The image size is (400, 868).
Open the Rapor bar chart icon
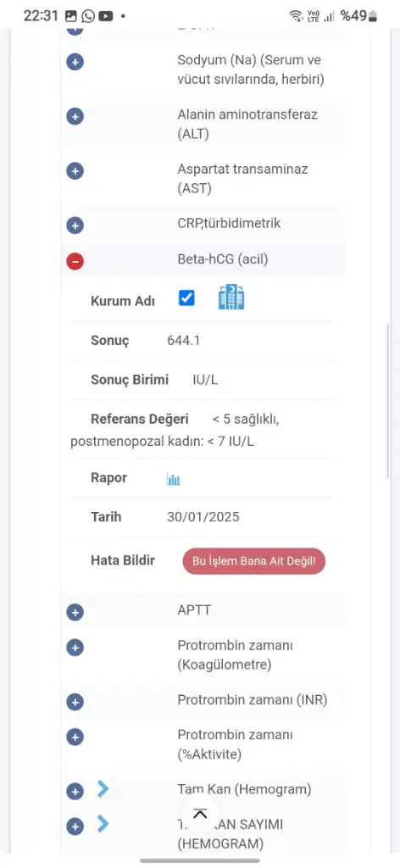(x=173, y=479)
